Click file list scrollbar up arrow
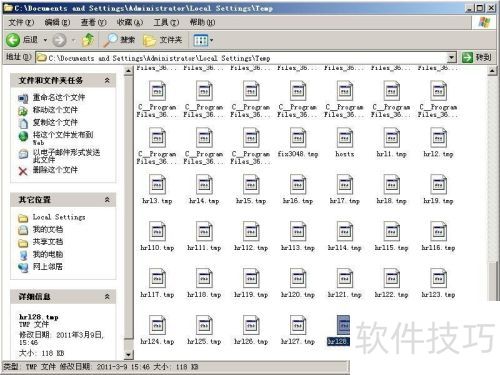This screenshot has width=500, height=375. [492, 71]
